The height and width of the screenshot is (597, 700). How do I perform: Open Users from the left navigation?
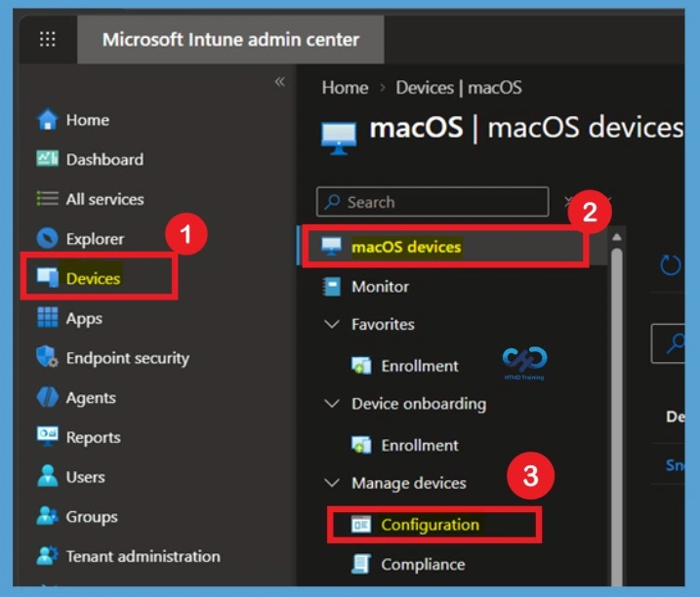coord(85,477)
